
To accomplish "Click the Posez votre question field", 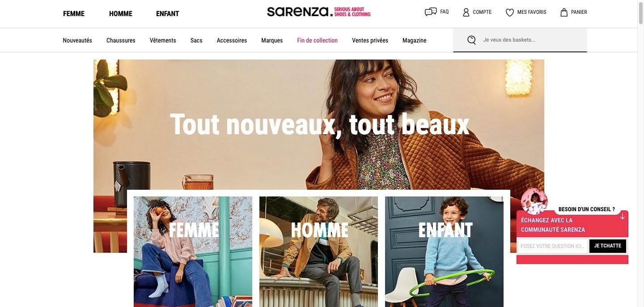I will [x=553, y=246].
